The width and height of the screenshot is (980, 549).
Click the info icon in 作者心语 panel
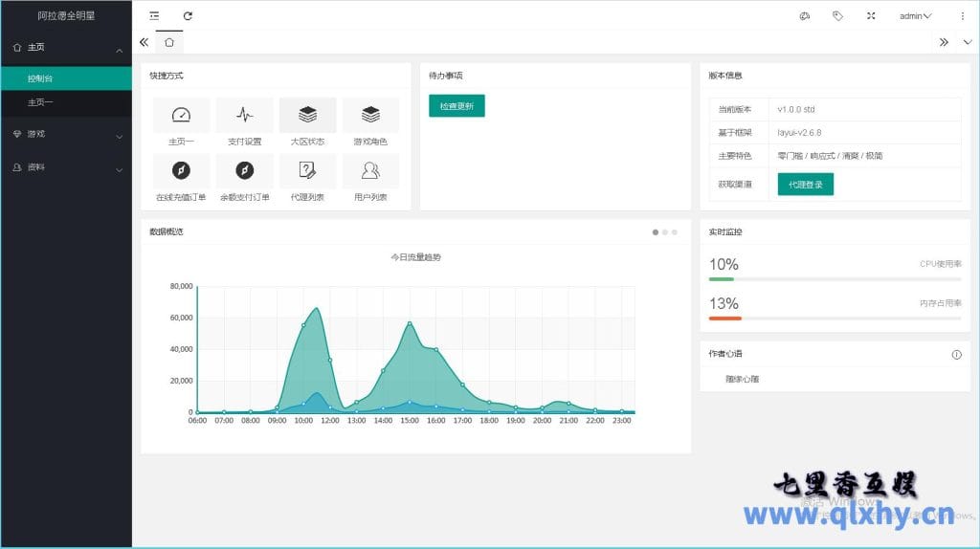click(x=956, y=355)
